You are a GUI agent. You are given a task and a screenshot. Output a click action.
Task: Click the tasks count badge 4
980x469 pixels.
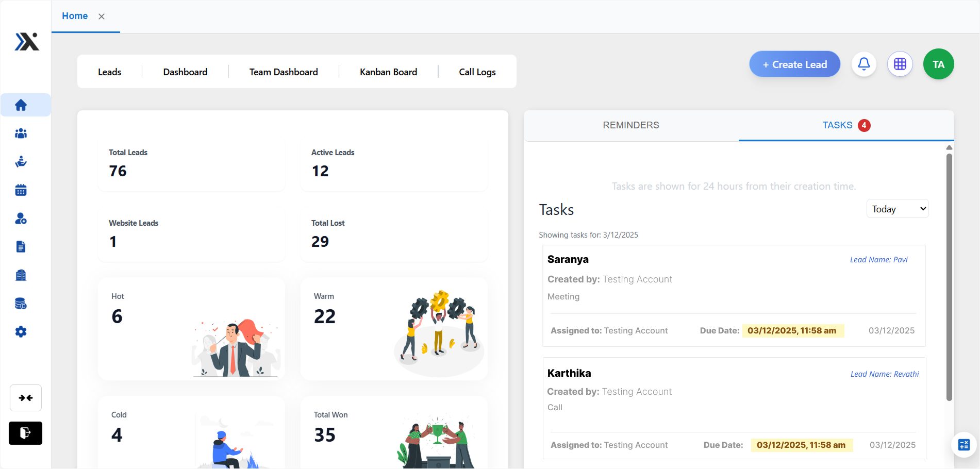coord(864,125)
